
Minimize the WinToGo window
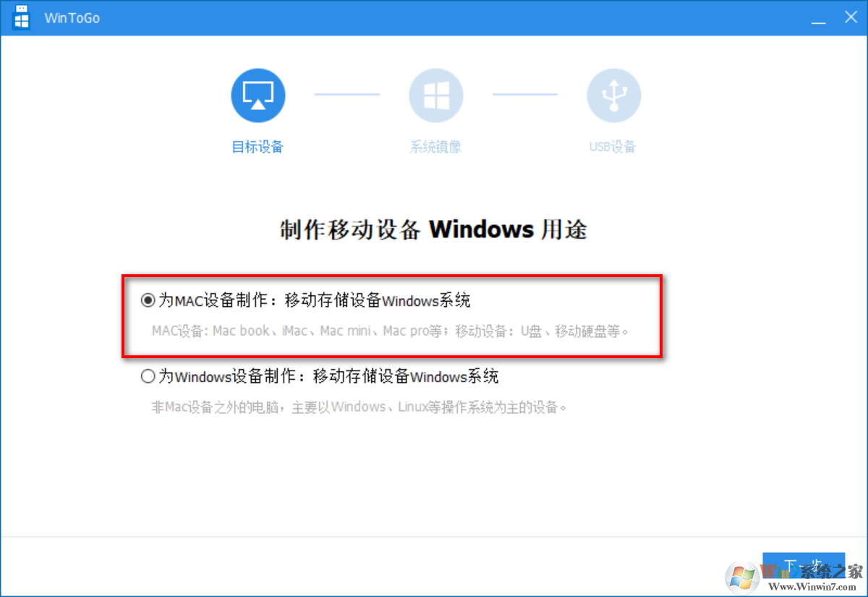[818, 19]
